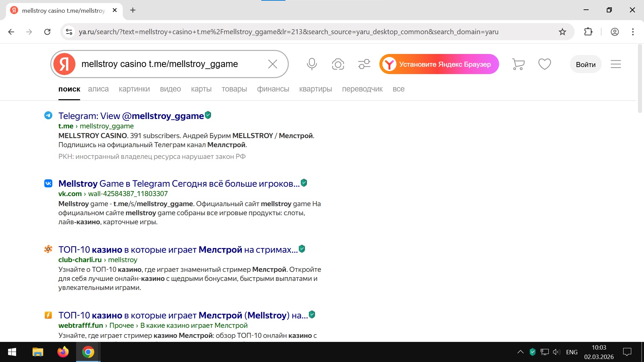The width and height of the screenshot is (644, 362).
Task: Open the hamburger menu at top right
Action: click(615, 64)
